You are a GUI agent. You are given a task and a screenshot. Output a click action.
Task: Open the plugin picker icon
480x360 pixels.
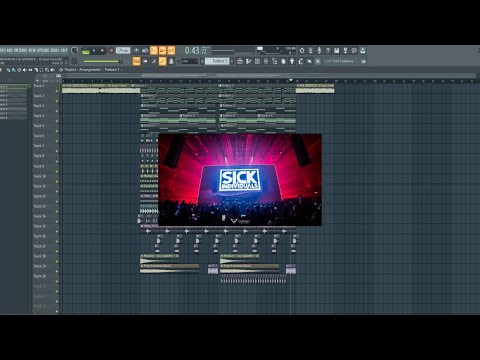pyautogui.click(x=292, y=61)
